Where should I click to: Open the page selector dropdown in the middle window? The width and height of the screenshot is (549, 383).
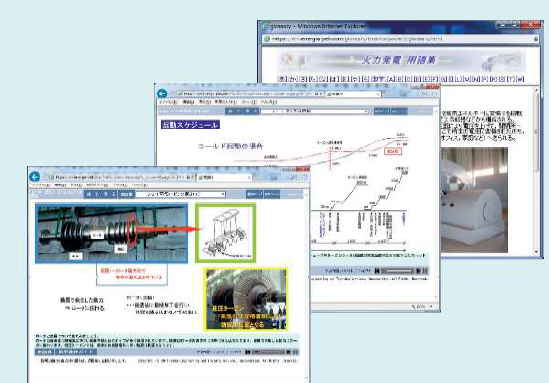pyautogui.click(x=315, y=111)
